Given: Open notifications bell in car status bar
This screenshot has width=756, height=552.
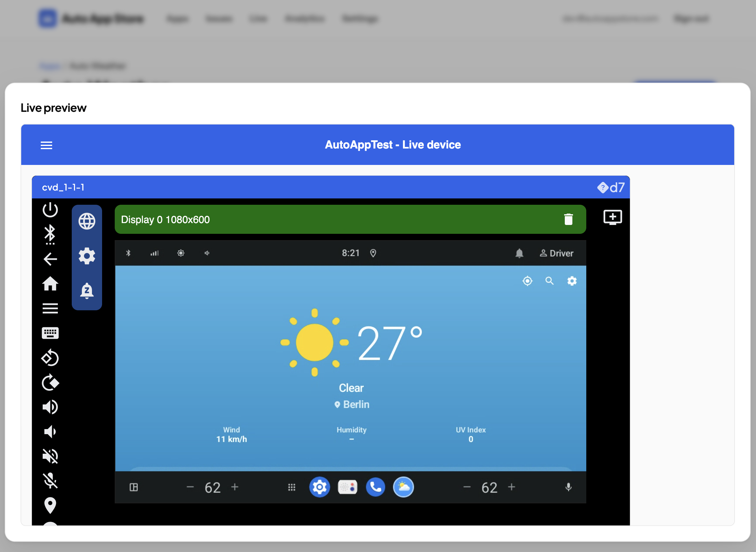Looking at the screenshot, I should (519, 253).
